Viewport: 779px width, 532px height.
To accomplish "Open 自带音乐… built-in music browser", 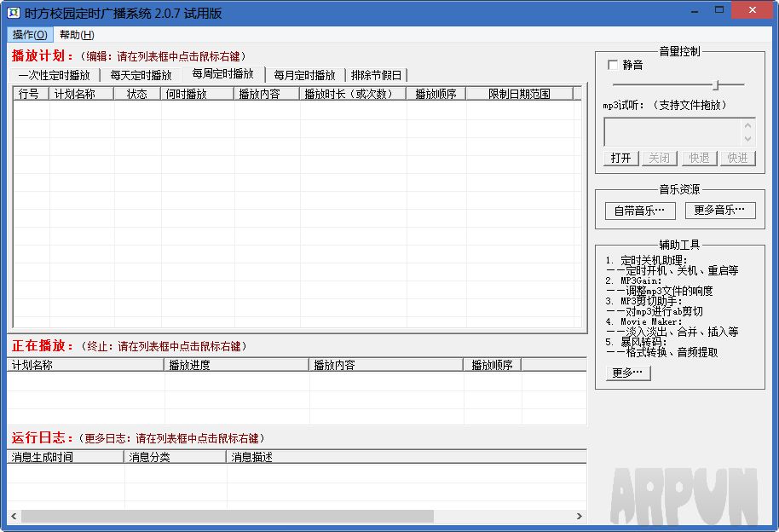I will pyautogui.click(x=639, y=211).
